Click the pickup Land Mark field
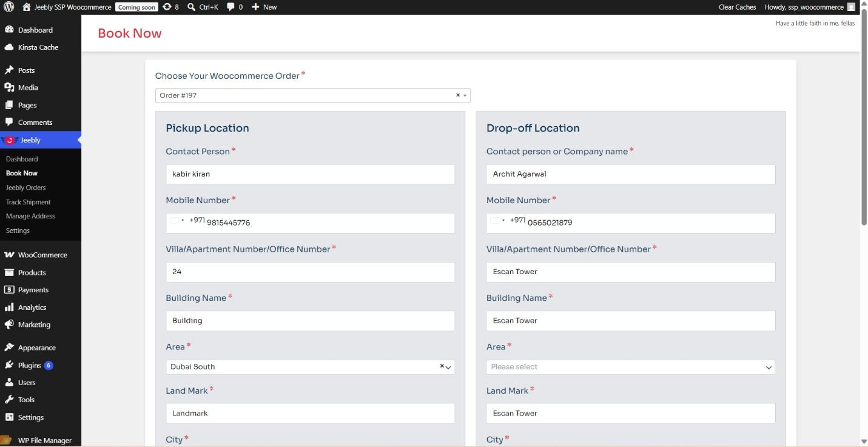Viewport: 868px width, 447px height. pos(310,413)
